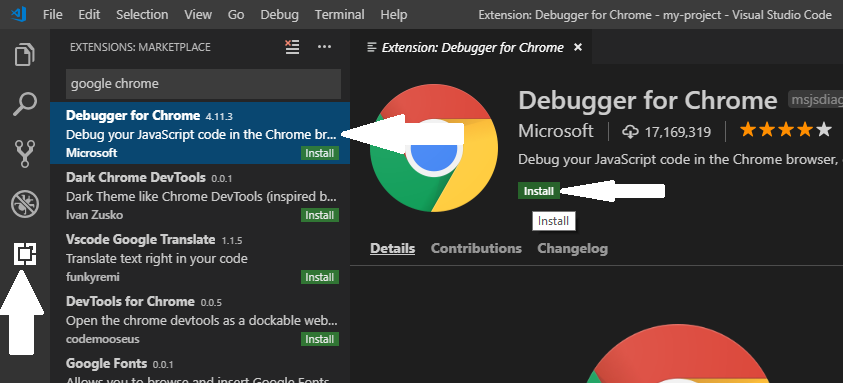Open the Selection menu

[142, 15]
